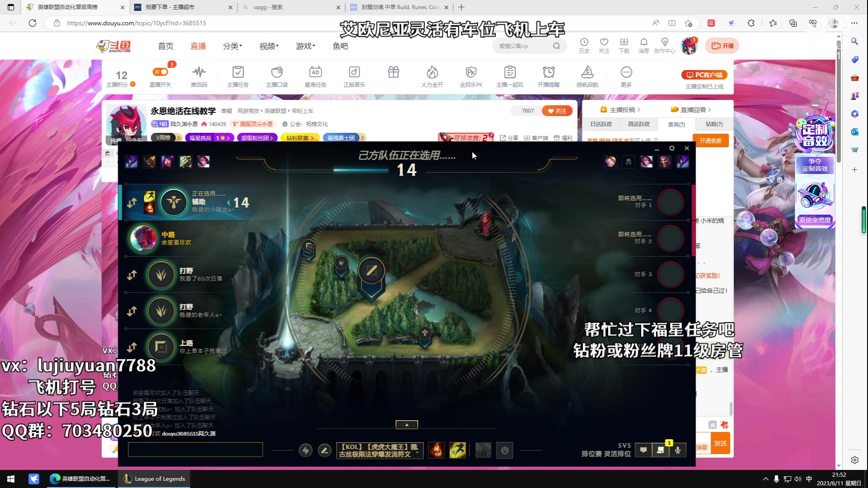Switch to the 日活跃度 tab
The height and width of the screenshot is (488, 868).
[601, 124]
